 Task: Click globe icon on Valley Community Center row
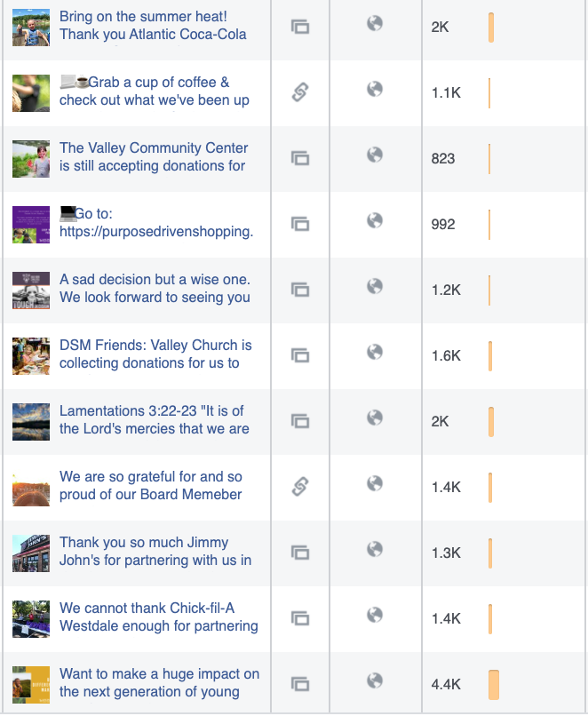click(374, 155)
